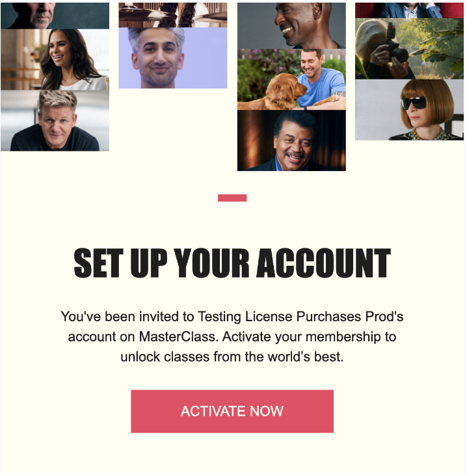Click the "Activate your membership to" sentence
Viewport: 467px width, 476px height.
(309, 337)
